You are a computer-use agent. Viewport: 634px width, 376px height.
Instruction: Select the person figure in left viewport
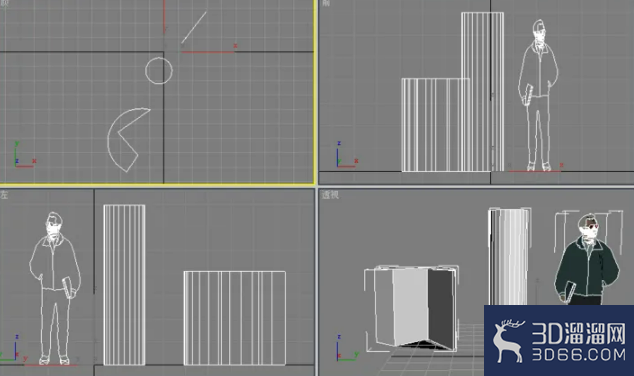coord(55,288)
